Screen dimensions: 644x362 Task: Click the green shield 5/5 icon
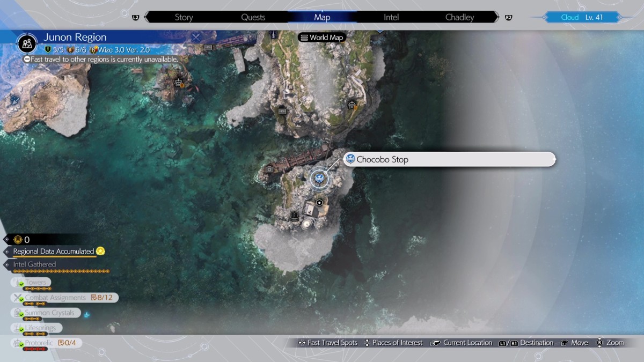pos(48,49)
